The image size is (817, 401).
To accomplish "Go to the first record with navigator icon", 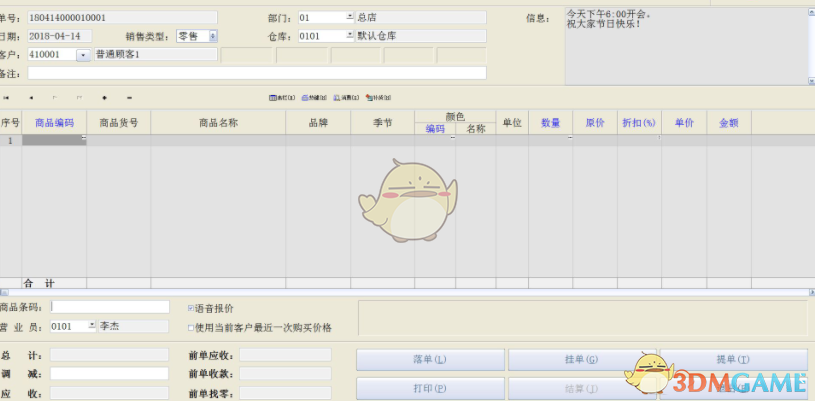I will coord(6,97).
